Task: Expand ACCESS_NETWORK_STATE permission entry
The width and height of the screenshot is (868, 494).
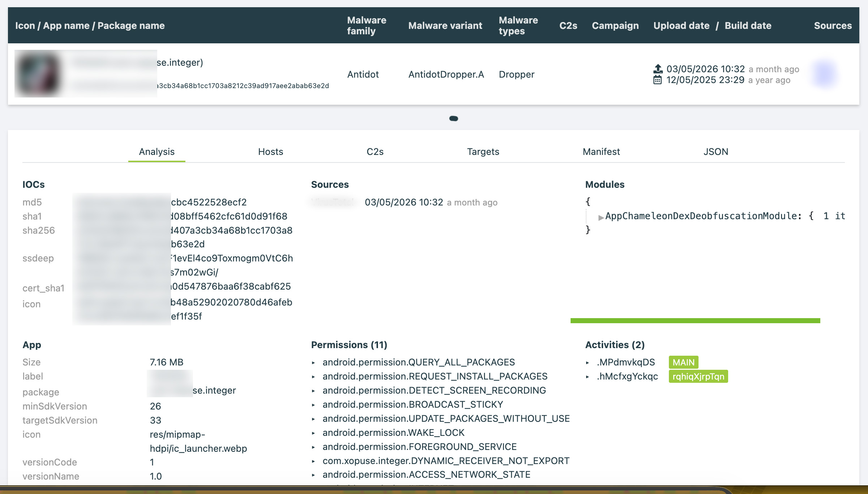Action: (x=313, y=475)
